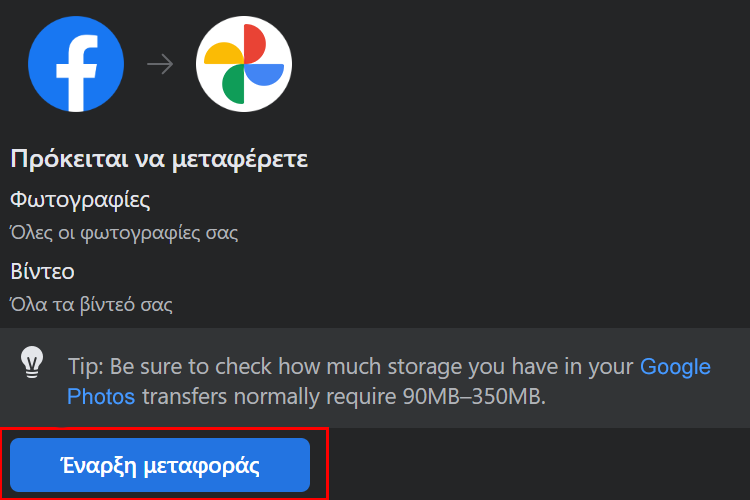
Task: Start the transfer with the Έναρξη μεταφοράς button
Action: (160, 465)
